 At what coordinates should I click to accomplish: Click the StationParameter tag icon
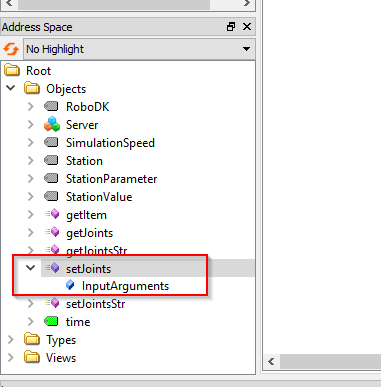pos(51,178)
